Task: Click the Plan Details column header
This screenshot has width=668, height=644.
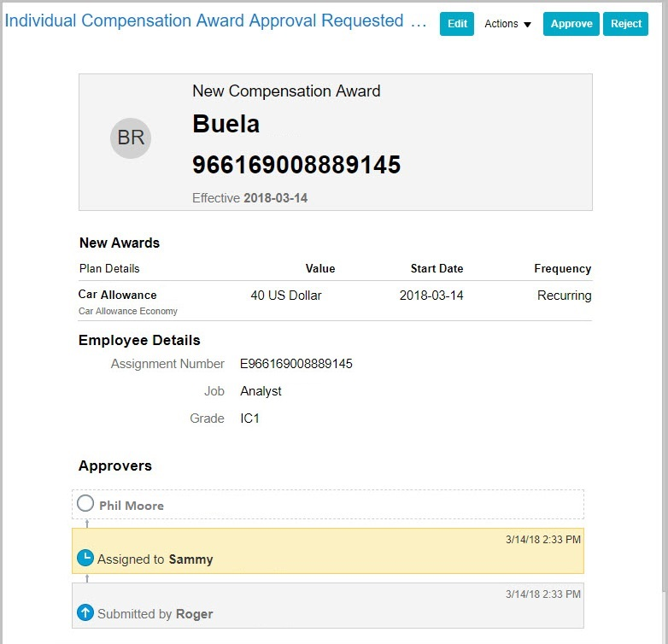Action: (x=109, y=268)
